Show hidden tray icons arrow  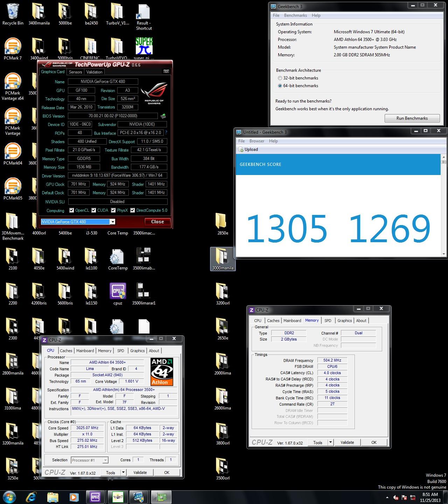[387, 497]
